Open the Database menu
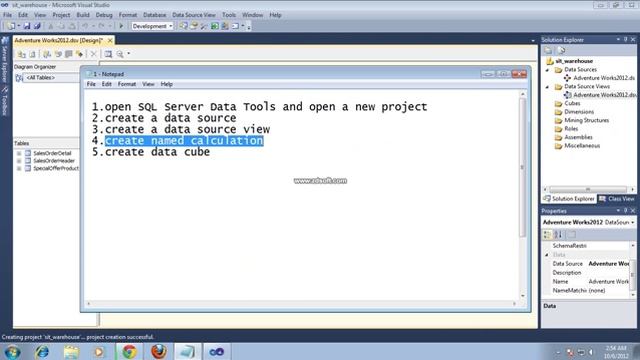 click(154, 15)
